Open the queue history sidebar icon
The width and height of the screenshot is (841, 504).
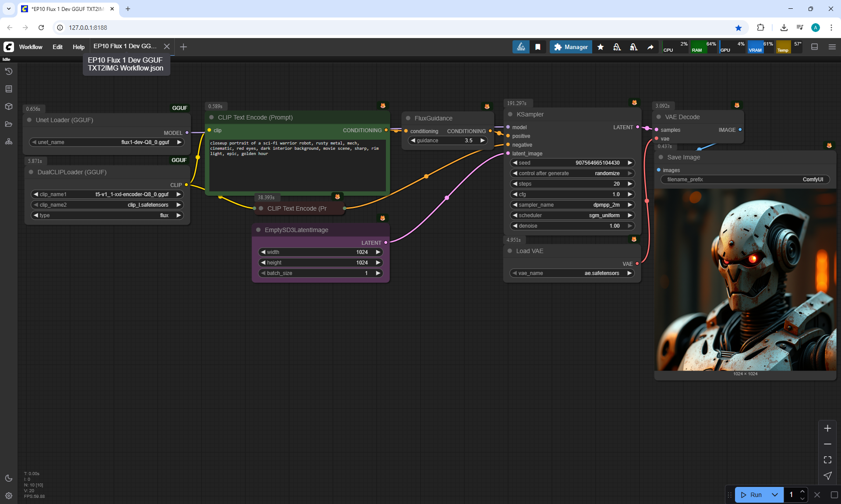(9, 71)
